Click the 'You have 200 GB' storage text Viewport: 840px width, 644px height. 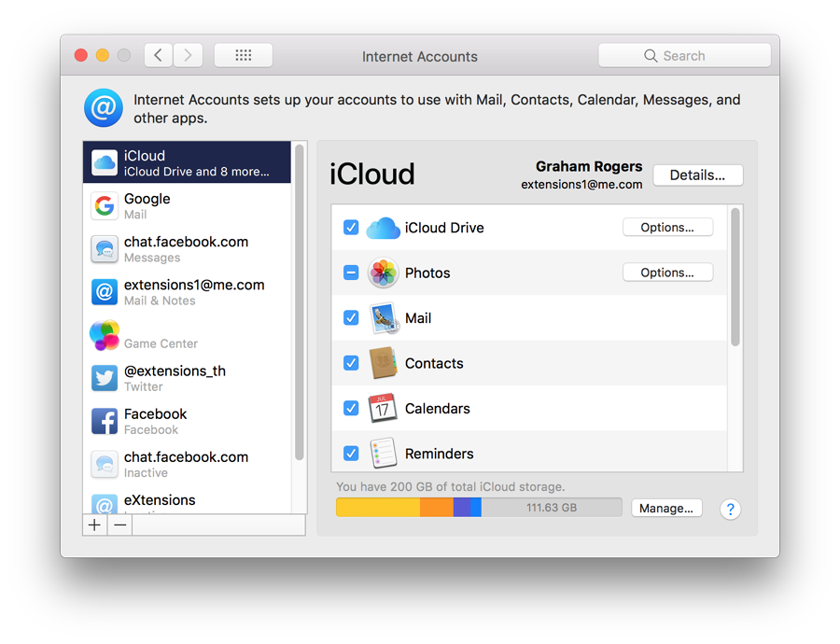coord(450,486)
